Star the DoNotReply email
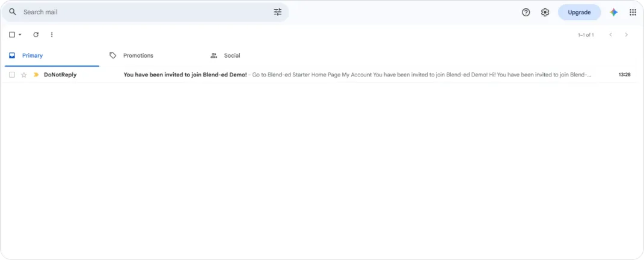The image size is (644, 260). [24, 75]
